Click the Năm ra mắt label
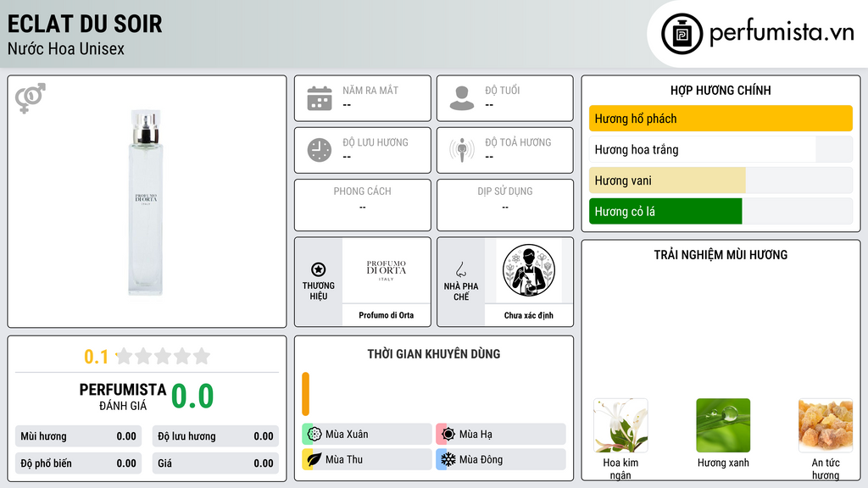 coord(370,90)
